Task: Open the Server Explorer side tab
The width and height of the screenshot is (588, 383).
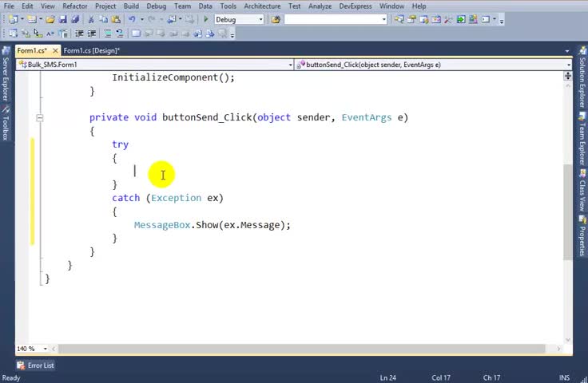Action: coord(6,74)
